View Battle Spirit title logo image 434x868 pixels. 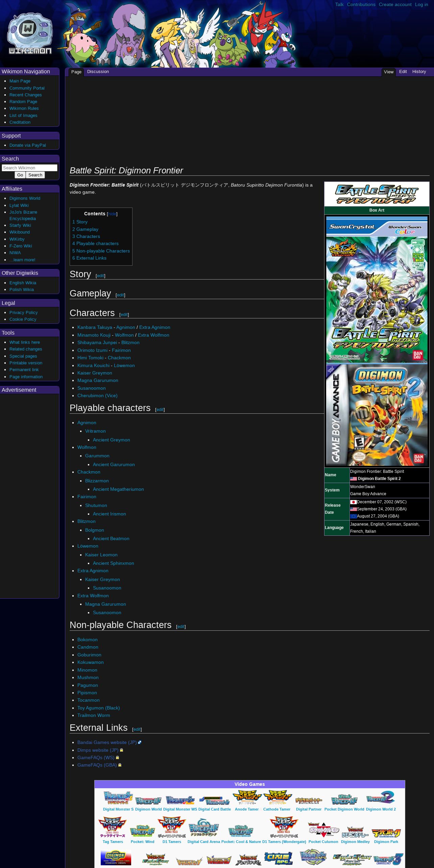click(x=377, y=194)
